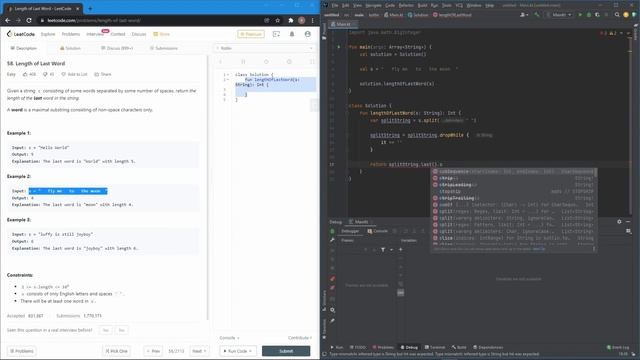Open the Run Code dropdown button
Viewport: 640px width, 360px height.
[x=238, y=351]
